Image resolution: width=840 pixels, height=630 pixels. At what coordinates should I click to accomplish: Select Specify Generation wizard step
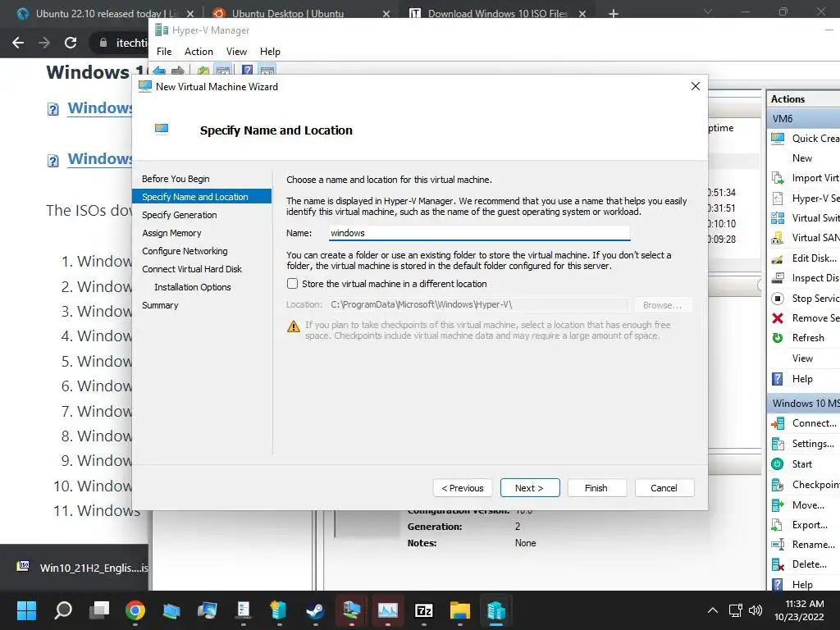click(x=180, y=215)
